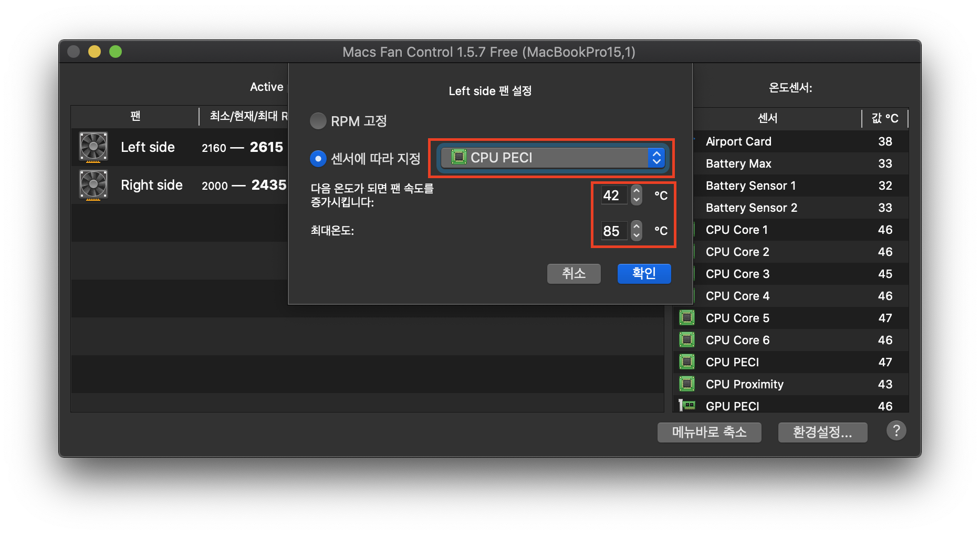Click the CPU PECI chip icon in sensor list

[x=686, y=362]
